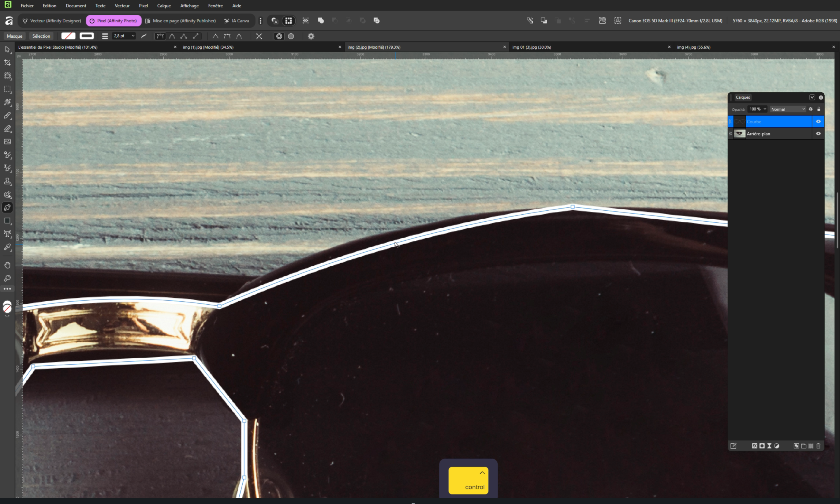Screen dimensions: 840x504
Task: Select the Rectangle shape tool
Action: pos(7,221)
